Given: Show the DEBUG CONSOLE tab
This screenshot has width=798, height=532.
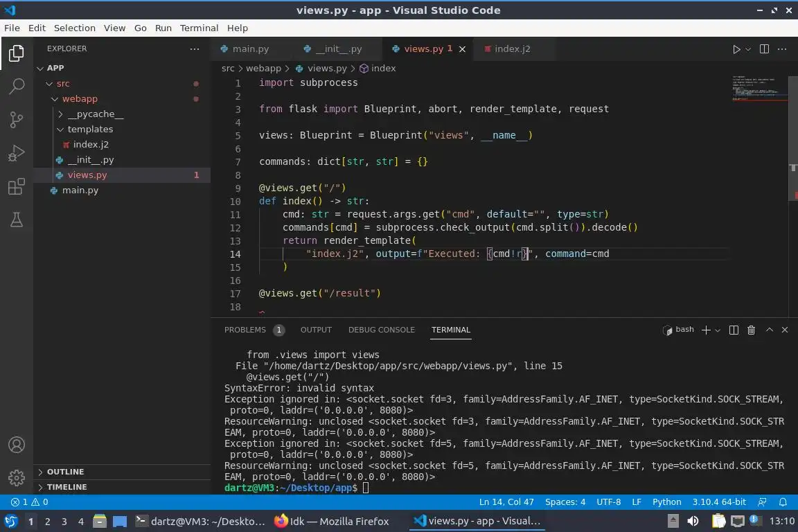Looking at the screenshot, I should [x=382, y=330].
